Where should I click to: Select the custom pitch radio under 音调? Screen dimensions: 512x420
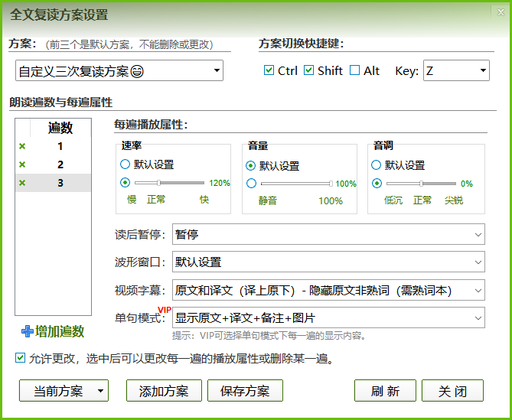tap(377, 183)
